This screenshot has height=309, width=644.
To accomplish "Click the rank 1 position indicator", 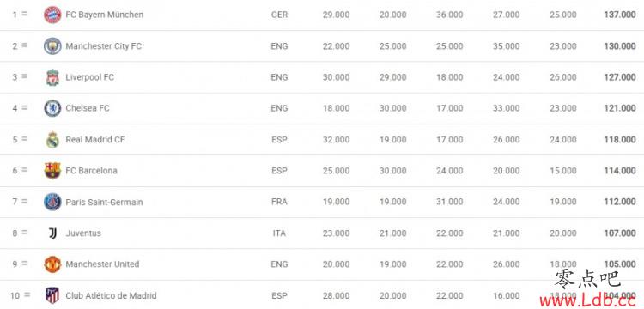I will pos(19,15).
